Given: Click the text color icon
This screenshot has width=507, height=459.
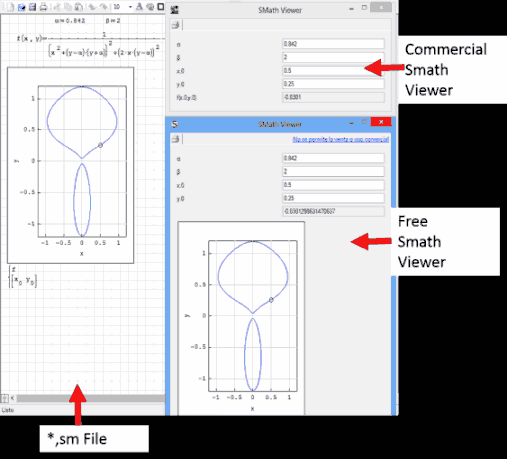Looking at the screenshot, I should pyautogui.click(x=140, y=7).
